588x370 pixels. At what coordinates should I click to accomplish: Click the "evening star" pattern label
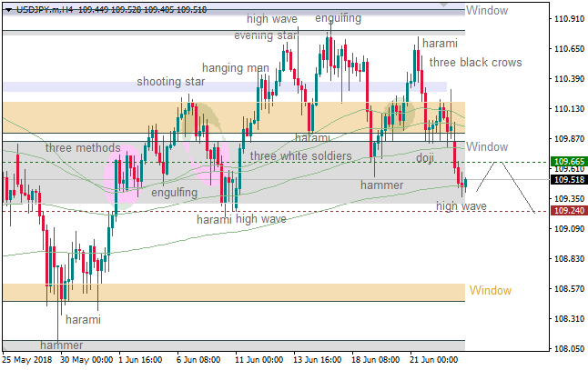265,35
